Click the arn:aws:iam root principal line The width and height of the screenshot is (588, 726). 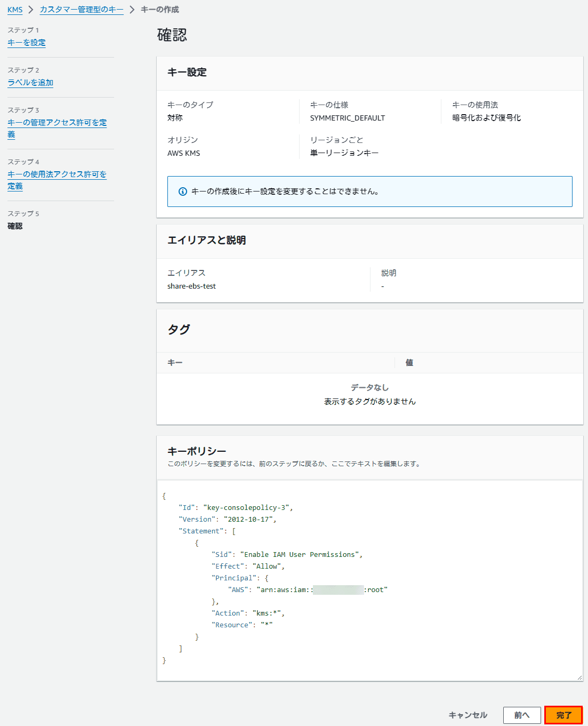pos(308,590)
